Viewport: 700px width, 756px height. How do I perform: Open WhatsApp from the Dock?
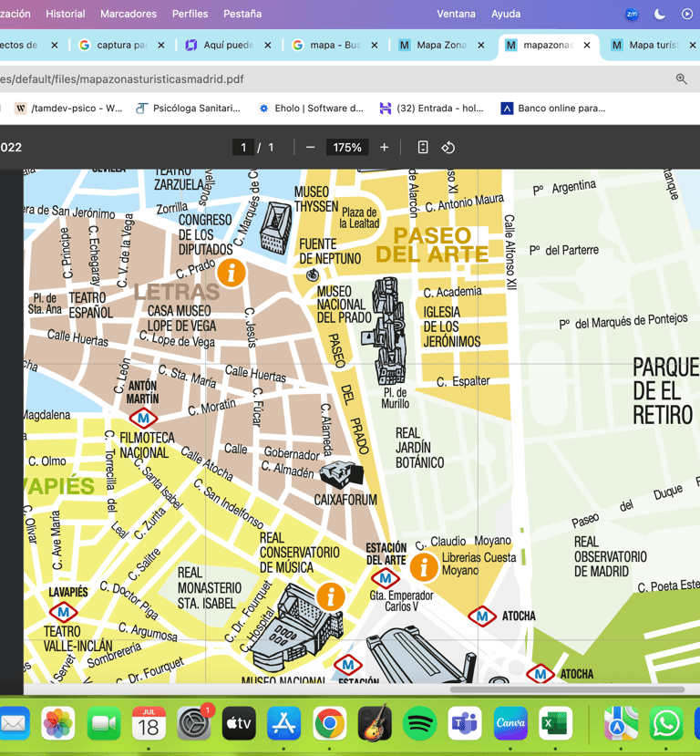[x=666, y=723]
